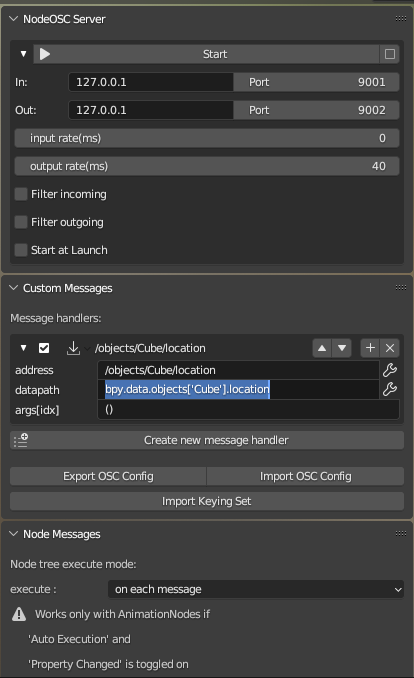
Task: Click the square stop icon beside Start
Action: (x=390, y=54)
